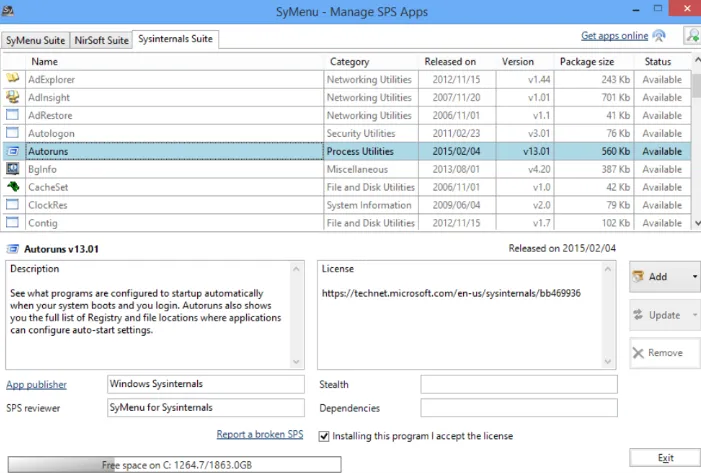Viewport: 701px width, 473px height.
Task: Click the SyMenu for Sysinternals reviewer field
Action: coord(206,408)
